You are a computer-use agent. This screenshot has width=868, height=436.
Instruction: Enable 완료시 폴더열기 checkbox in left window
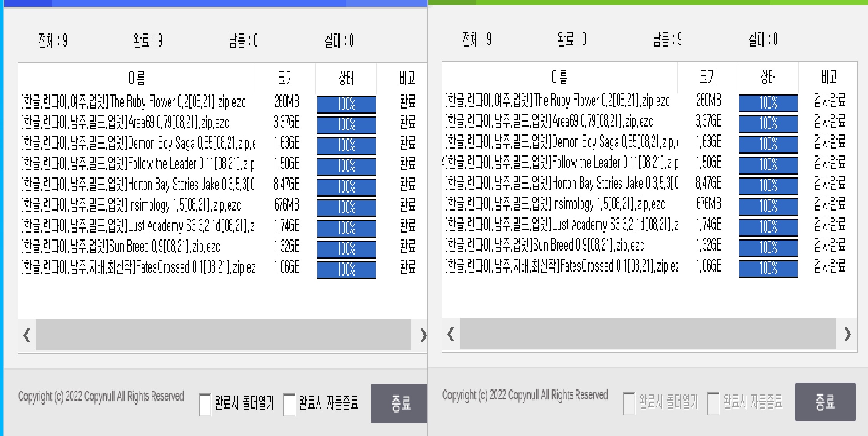click(x=205, y=404)
